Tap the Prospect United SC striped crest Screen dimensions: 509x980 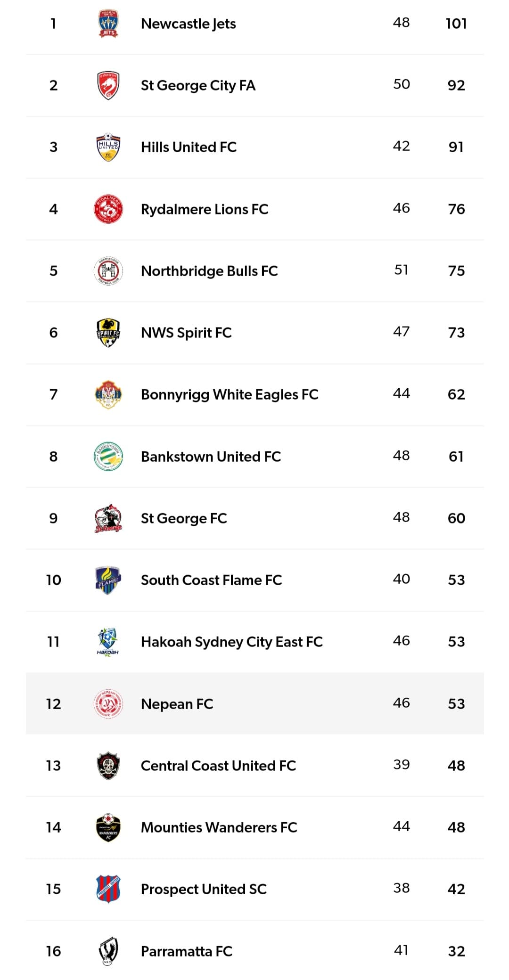(108, 889)
